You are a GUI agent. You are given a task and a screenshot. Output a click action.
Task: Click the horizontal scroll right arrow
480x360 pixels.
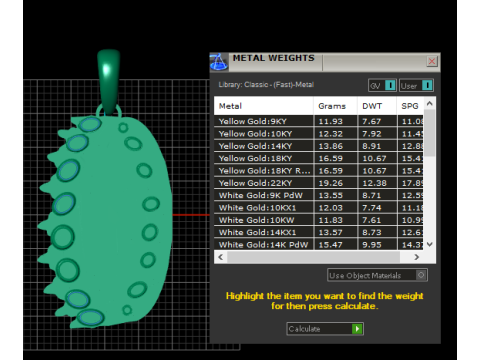tap(417, 257)
